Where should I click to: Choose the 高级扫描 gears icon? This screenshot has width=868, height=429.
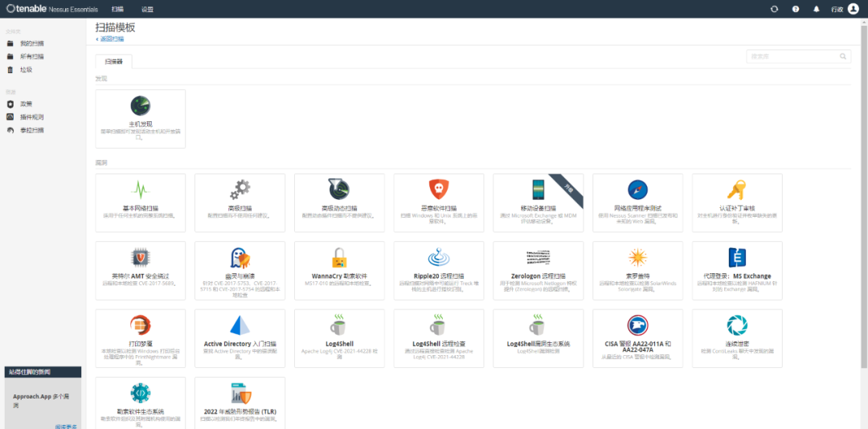click(x=240, y=190)
